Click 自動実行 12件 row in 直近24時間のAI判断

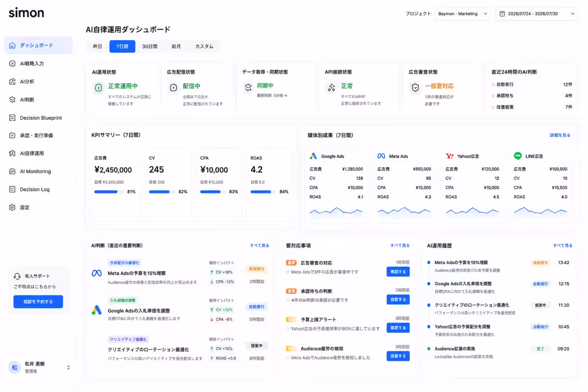[x=532, y=84]
